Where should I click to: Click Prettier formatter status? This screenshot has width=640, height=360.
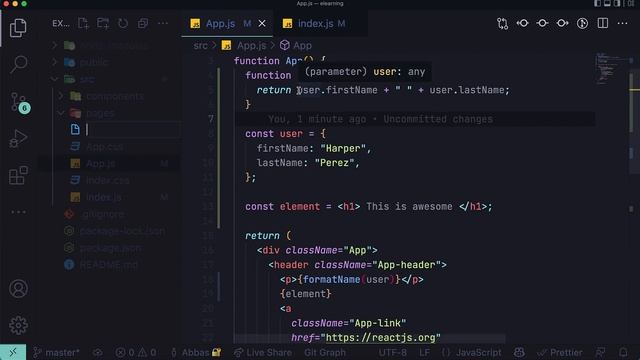click(x=560, y=352)
